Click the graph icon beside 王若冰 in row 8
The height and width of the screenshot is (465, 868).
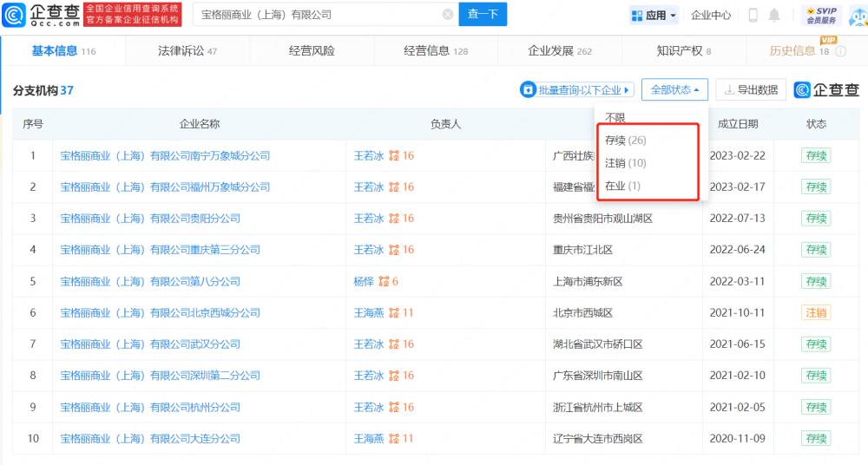[x=393, y=376]
